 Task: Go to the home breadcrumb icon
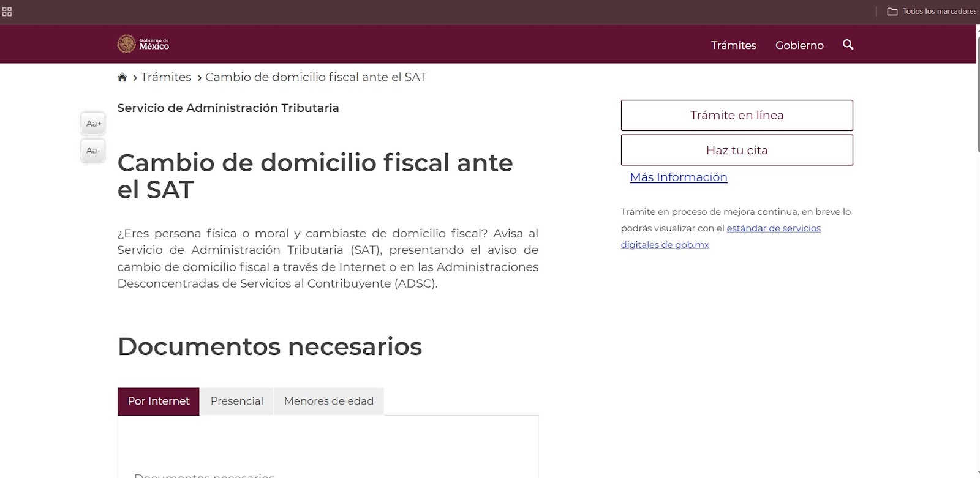(123, 77)
